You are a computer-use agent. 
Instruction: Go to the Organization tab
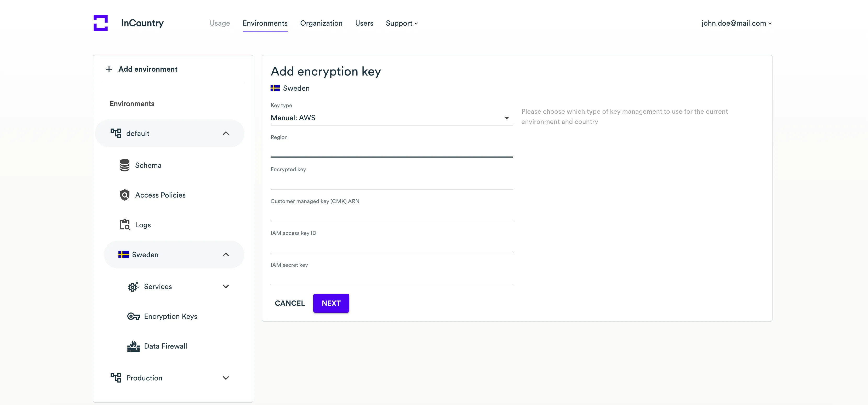[321, 23]
